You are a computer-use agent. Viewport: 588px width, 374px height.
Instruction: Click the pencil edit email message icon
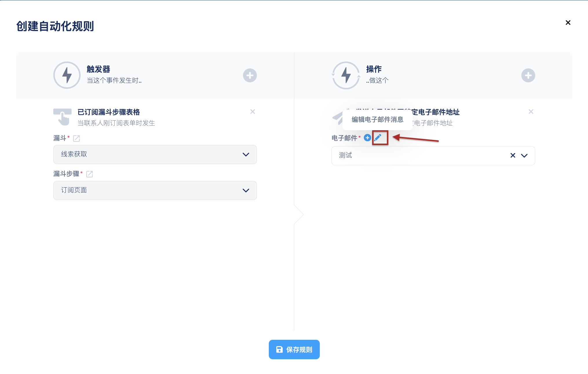pos(378,138)
